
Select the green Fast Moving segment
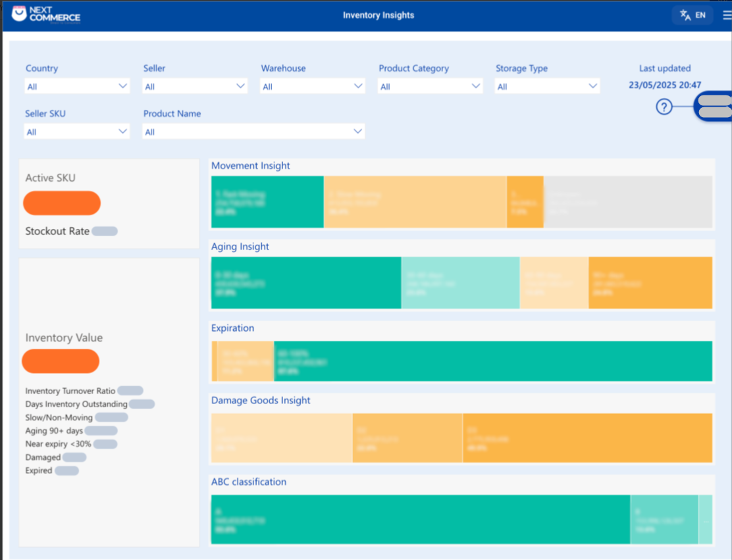pyautogui.click(x=267, y=202)
